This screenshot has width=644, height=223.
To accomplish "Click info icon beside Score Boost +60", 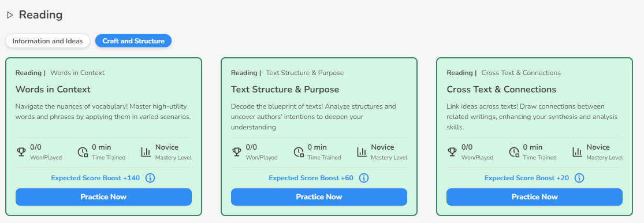I will (x=364, y=178).
